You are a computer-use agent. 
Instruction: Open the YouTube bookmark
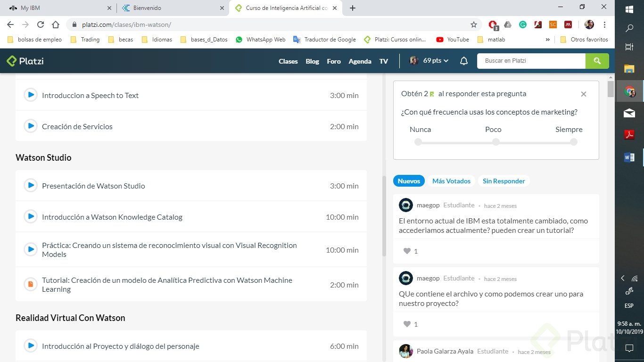coord(453,40)
